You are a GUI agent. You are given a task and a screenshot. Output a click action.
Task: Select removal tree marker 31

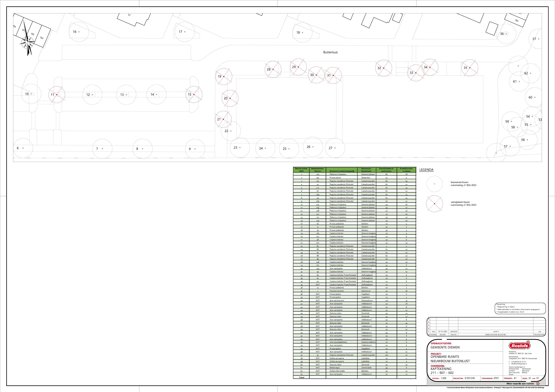[x=333, y=75]
